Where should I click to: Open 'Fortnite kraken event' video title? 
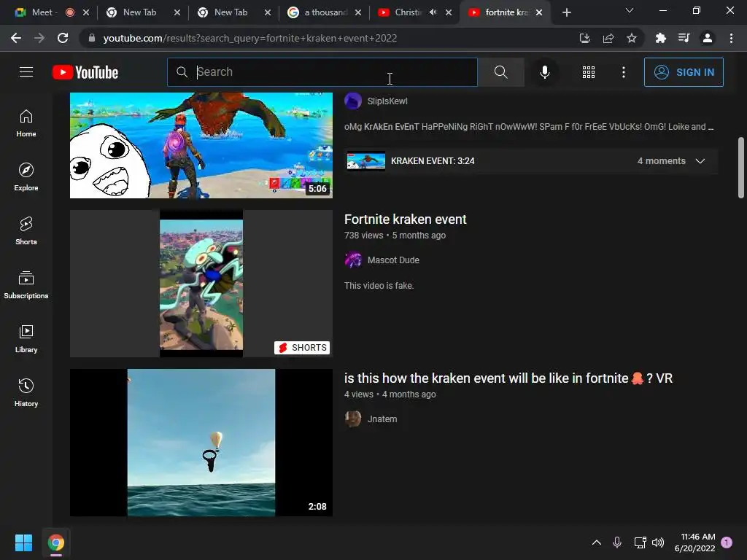coord(405,219)
